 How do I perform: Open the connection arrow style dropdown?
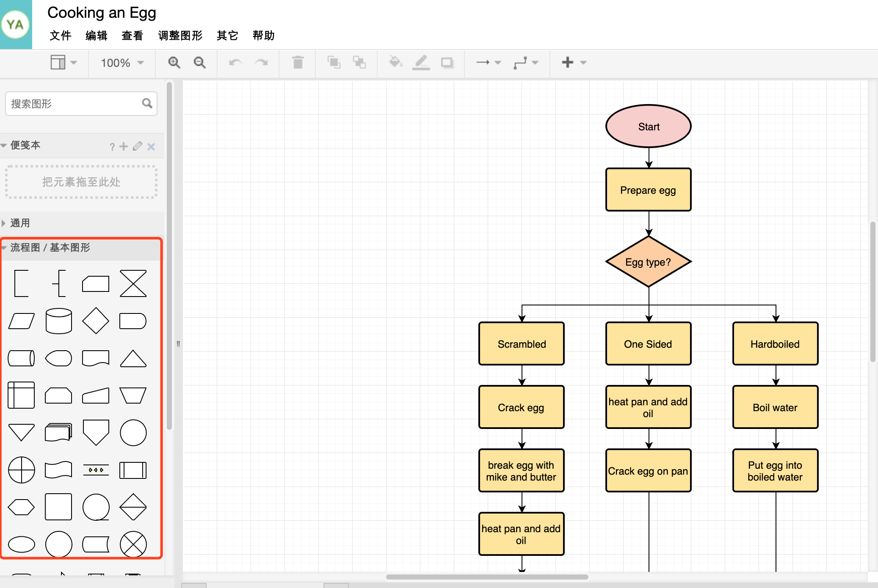(x=488, y=63)
